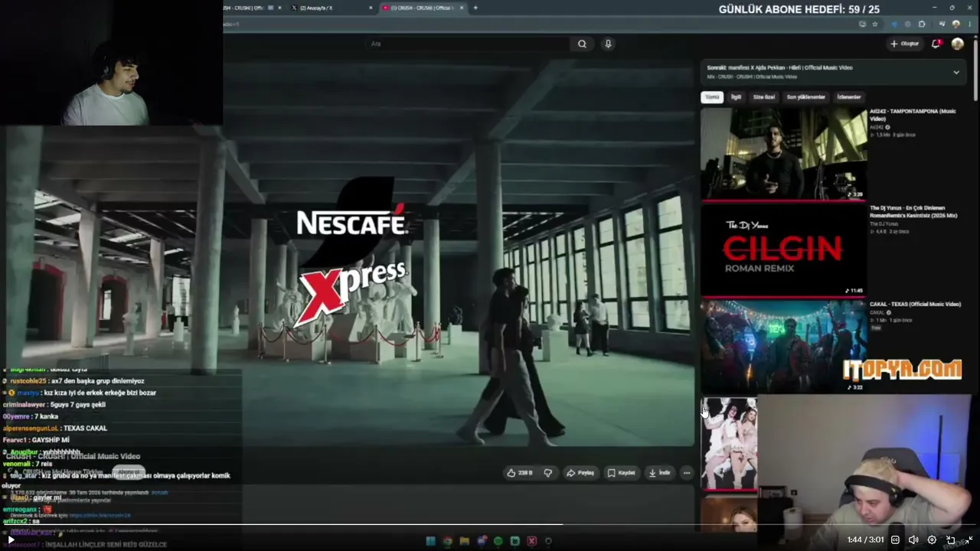
Task: Click the subscribe button below the video title
Action: coord(129,471)
